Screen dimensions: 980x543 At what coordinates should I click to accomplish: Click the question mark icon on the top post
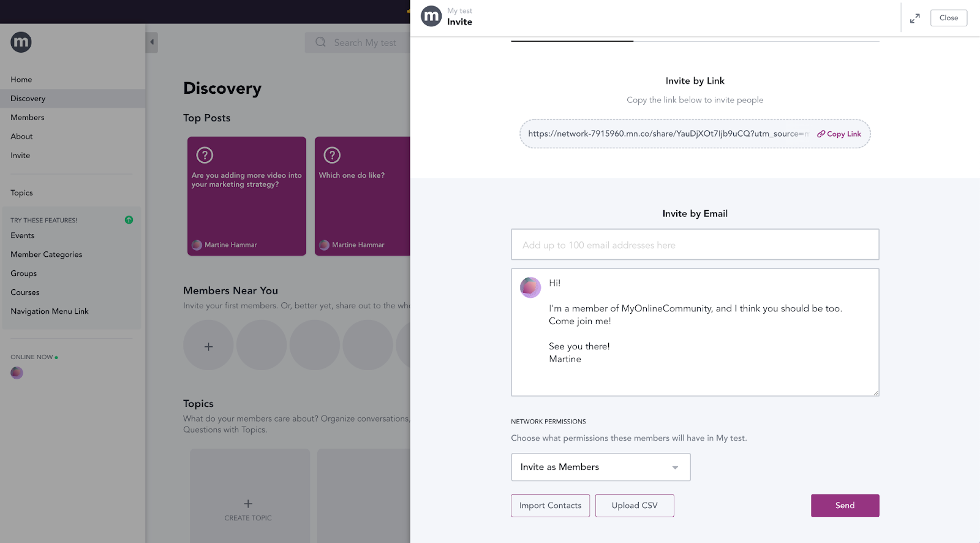point(205,155)
